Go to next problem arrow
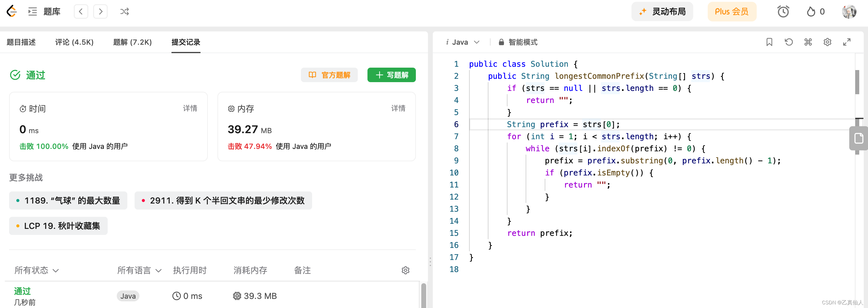Screen dimensions: 868x308 point(100,12)
